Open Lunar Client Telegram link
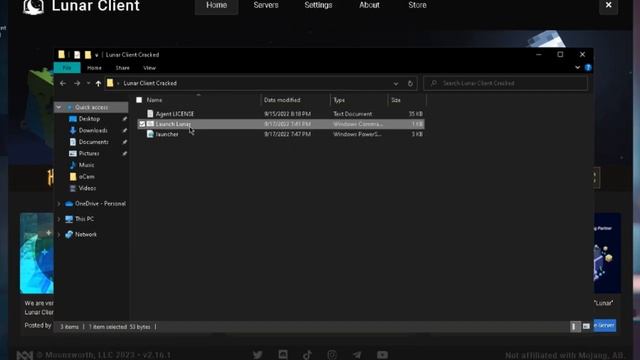 [x=357, y=355]
